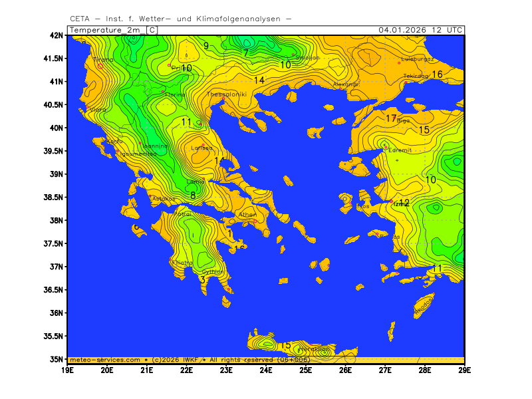Viewport: 532px width, 399px height.
Task: Click the 24E longitude axis label
Action: click(x=266, y=369)
